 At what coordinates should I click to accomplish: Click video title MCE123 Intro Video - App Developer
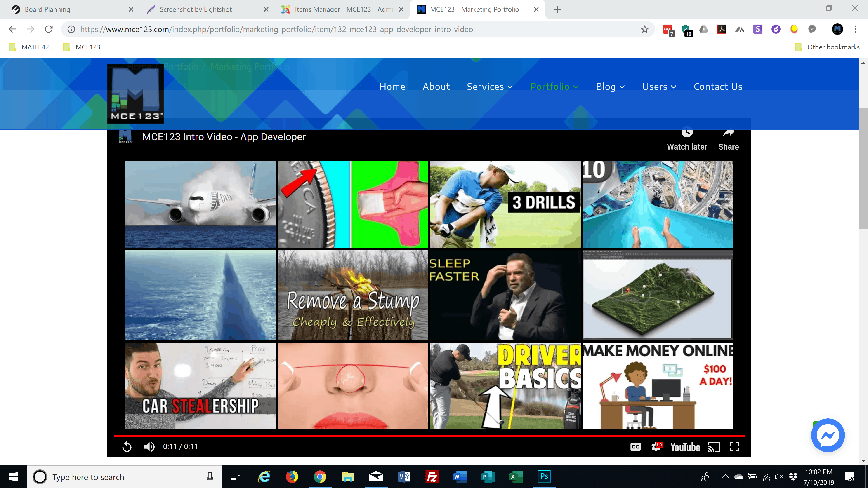[x=224, y=137]
